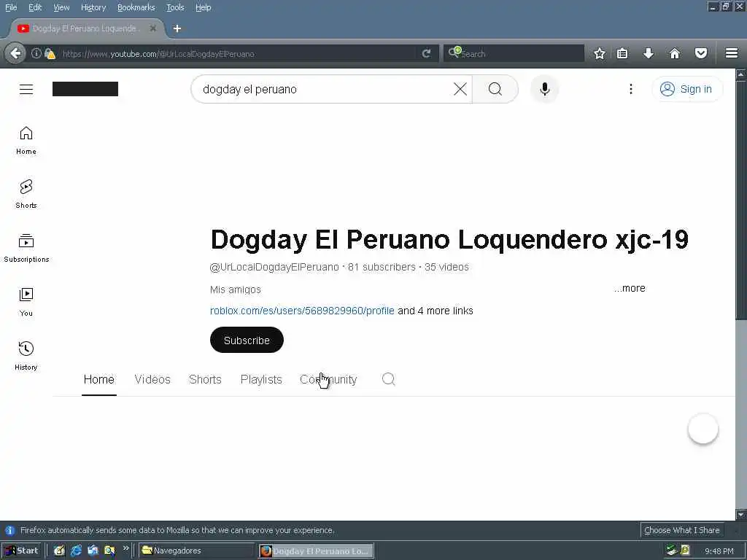Image resolution: width=747 pixels, height=560 pixels.
Task: Switch to channel Community tab
Action: click(328, 379)
